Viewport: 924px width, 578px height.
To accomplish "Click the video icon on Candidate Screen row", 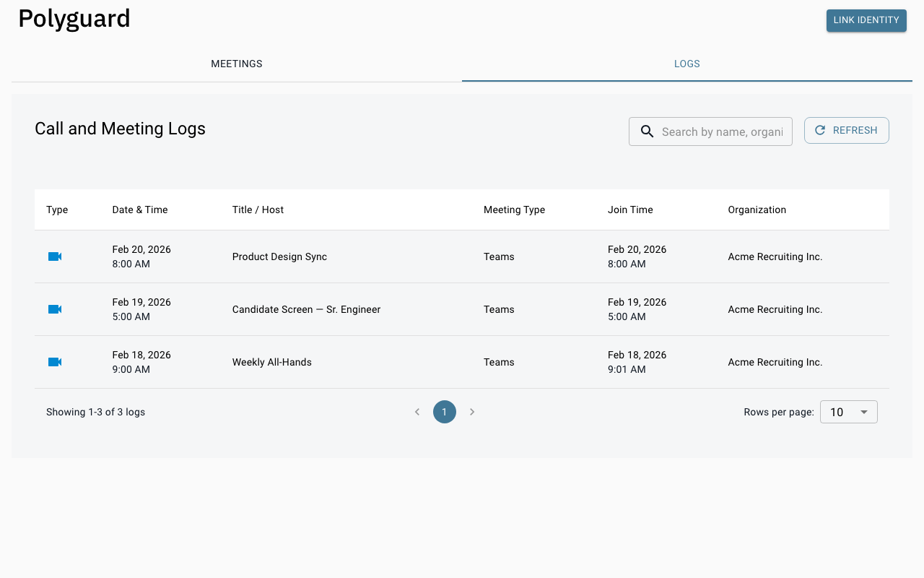I will [x=54, y=309].
